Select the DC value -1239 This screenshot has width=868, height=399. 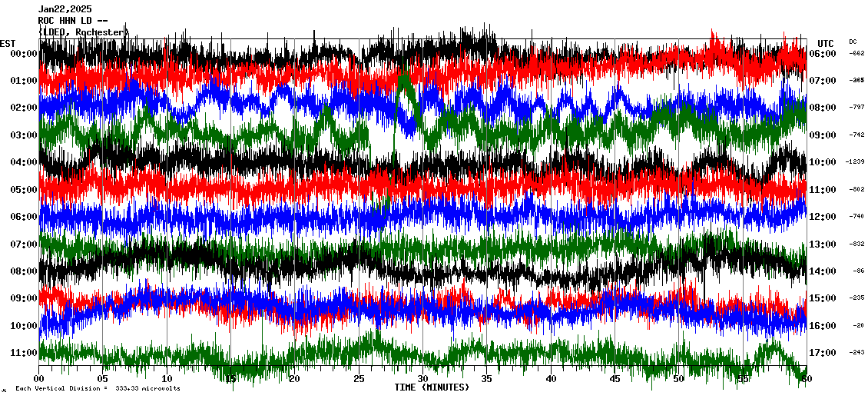[x=855, y=162]
